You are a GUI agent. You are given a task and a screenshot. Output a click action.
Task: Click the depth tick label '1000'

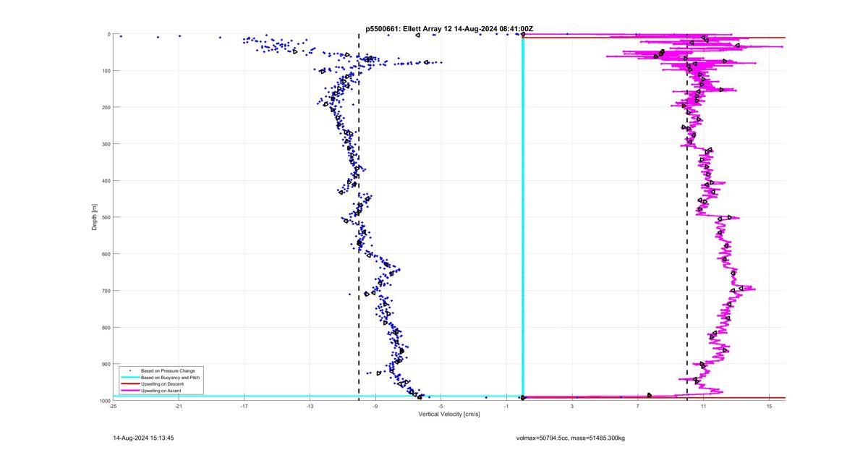(104, 401)
